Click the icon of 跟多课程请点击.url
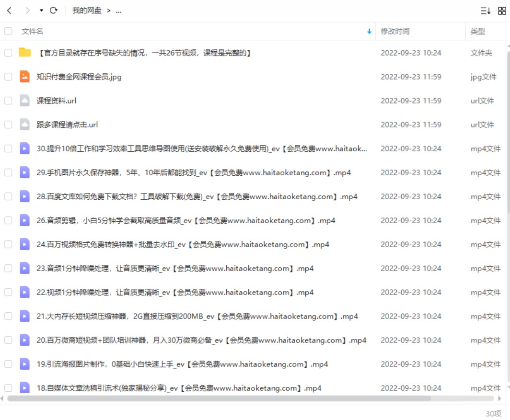 25,125
